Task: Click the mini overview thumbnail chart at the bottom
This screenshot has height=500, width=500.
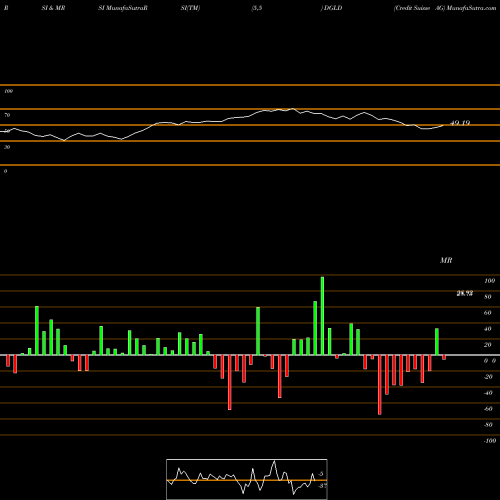Action: [x=247, y=479]
